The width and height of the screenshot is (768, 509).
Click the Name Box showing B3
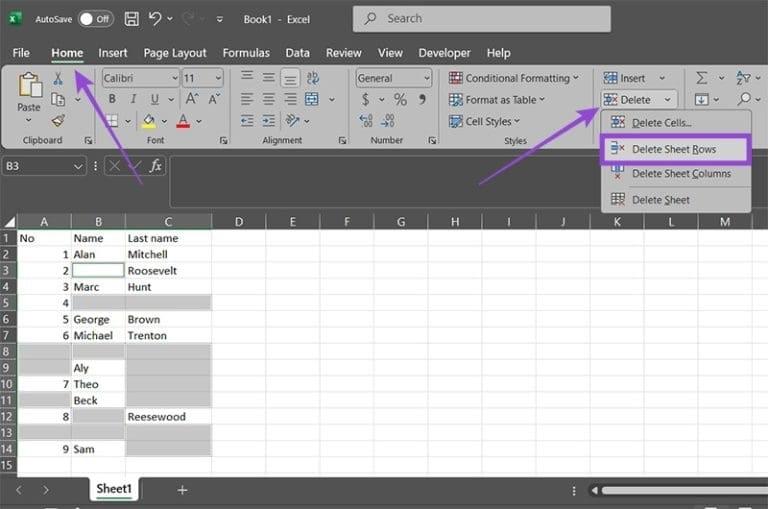[44, 166]
